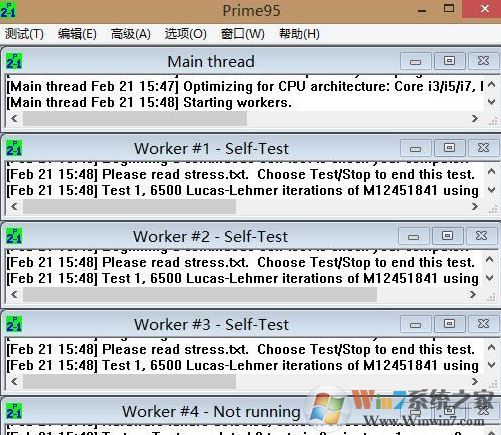Maximize the Worker #3 sub-window
Image resolution: width=501 pixels, height=435 pixels.
449,324
